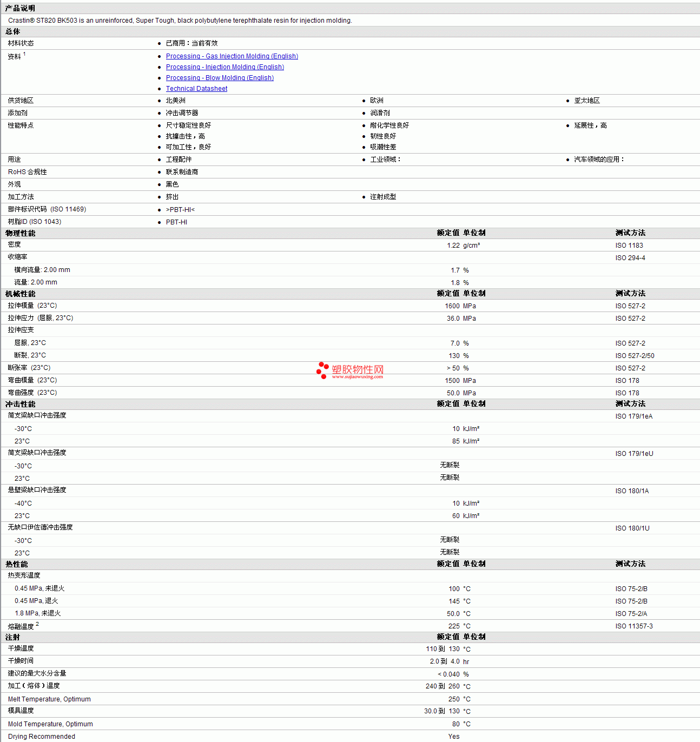The image size is (700, 742).
Task: Click the RoHS 合规性 row label
Action: point(28,172)
